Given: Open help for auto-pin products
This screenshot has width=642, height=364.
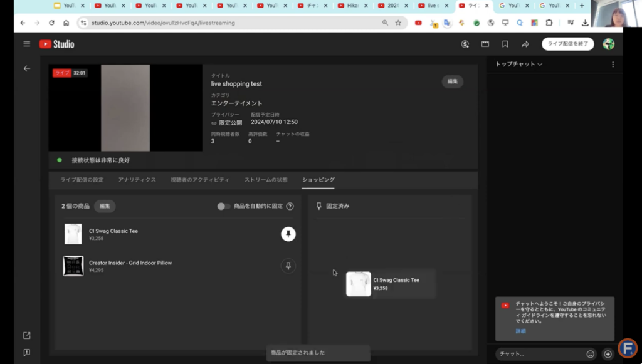Looking at the screenshot, I should tap(290, 206).
